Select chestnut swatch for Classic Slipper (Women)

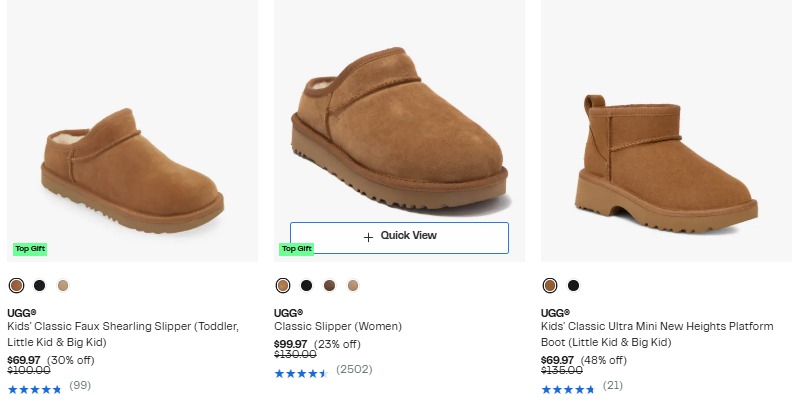pyautogui.click(x=283, y=285)
